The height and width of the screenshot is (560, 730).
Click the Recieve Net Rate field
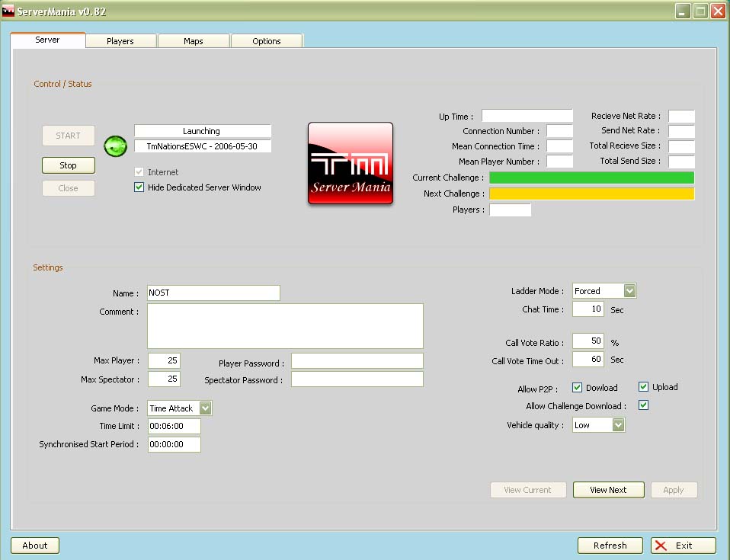[x=681, y=116]
